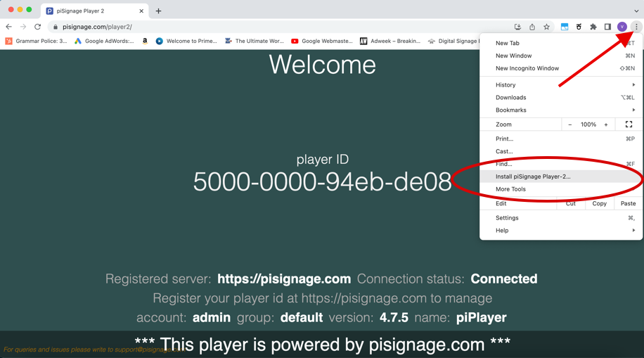Open the Amazon bookmark icon
Viewport: 644px width, 358px height.
coord(145,41)
